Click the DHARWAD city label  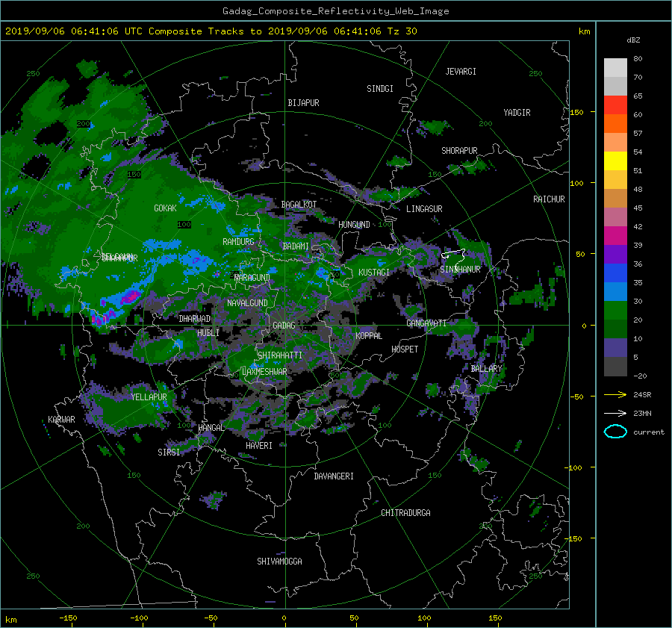(x=195, y=319)
